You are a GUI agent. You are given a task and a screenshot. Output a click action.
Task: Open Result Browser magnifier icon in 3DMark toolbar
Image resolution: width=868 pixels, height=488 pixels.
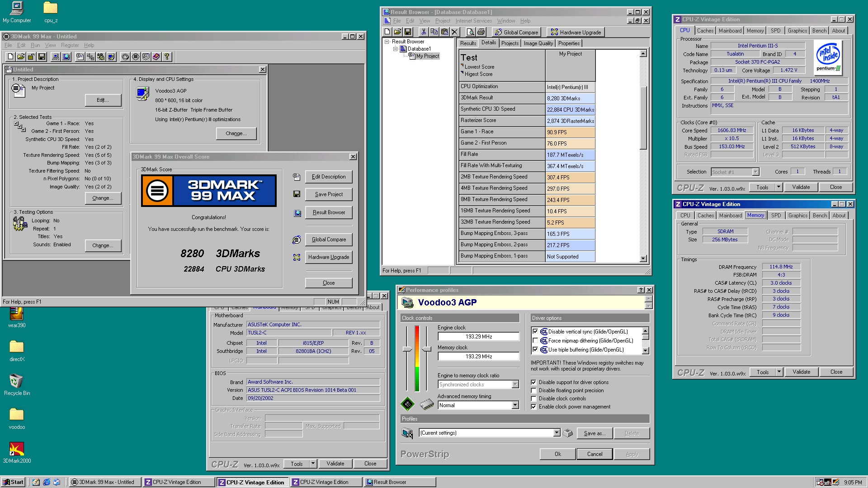pyautogui.click(x=66, y=56)
